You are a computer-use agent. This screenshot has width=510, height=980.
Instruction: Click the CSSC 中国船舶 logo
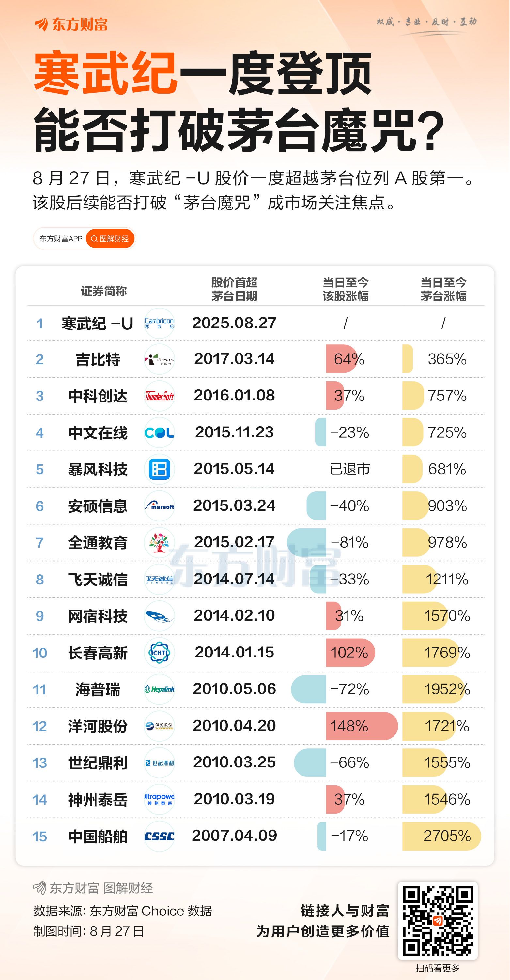pos(160,836)
